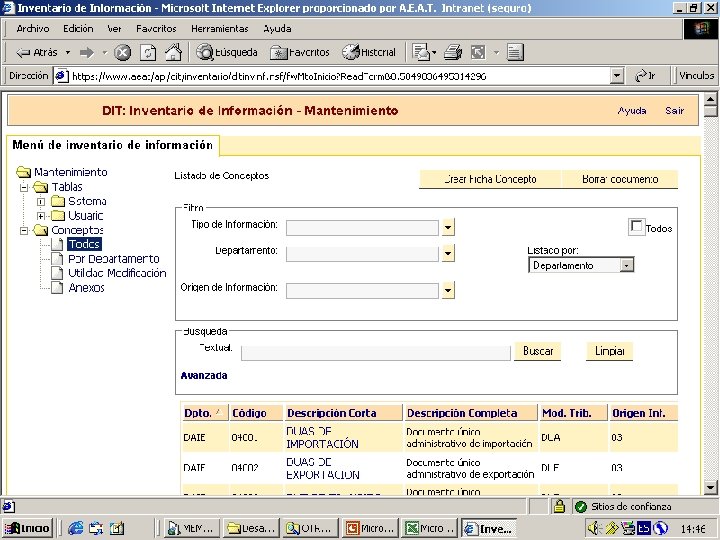The width and height of the screenshot is (720, 540).
Task: Click the page scrollbar down arrow
Action: click(710, 487)
